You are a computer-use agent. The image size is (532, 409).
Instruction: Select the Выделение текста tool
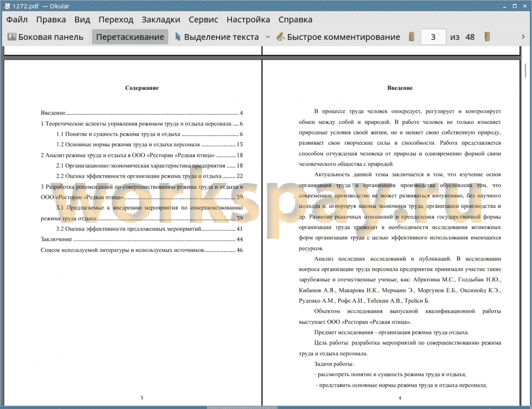[x=217, y=37]
